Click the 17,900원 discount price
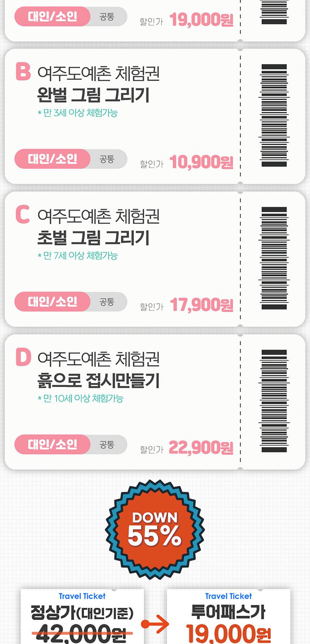310x644 pixels. (x=201, y=305)
